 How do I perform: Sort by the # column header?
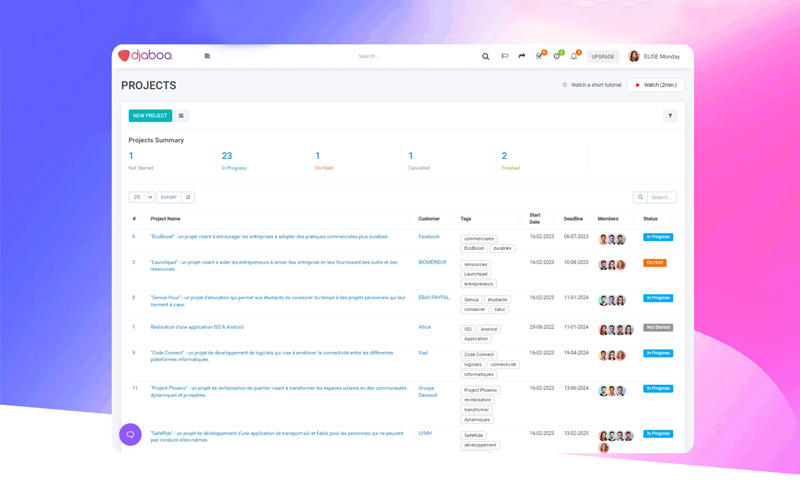(x=134, y=219)
